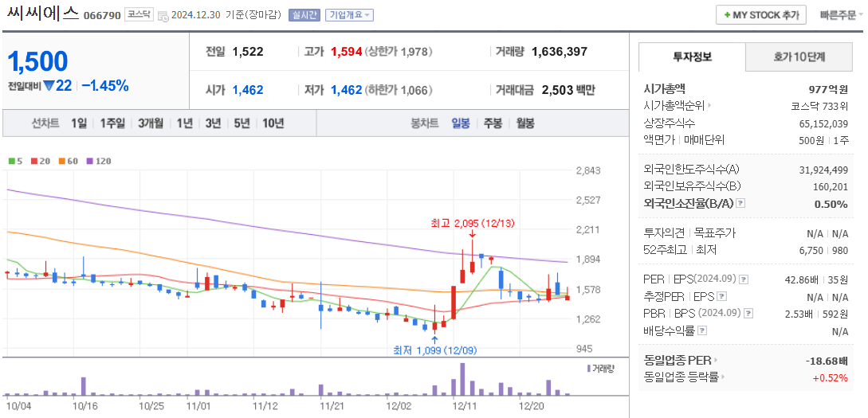Open help icon next to 외국인소진율(B/A)
Screen dimensions: 868x418
[741, 204]
